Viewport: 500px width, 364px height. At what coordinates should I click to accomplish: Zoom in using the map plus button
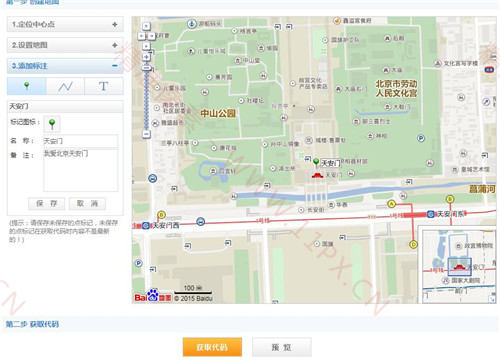tap(146, 57)
